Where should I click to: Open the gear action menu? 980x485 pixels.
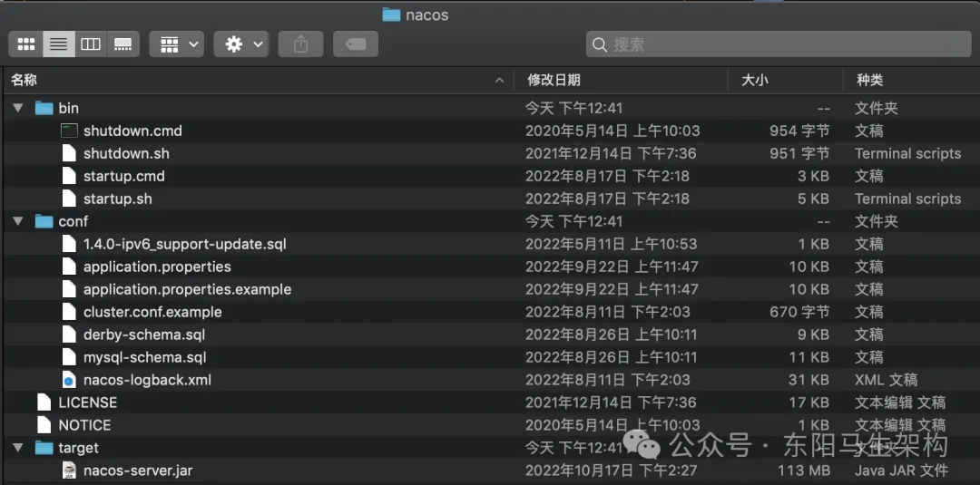point(241,44)
